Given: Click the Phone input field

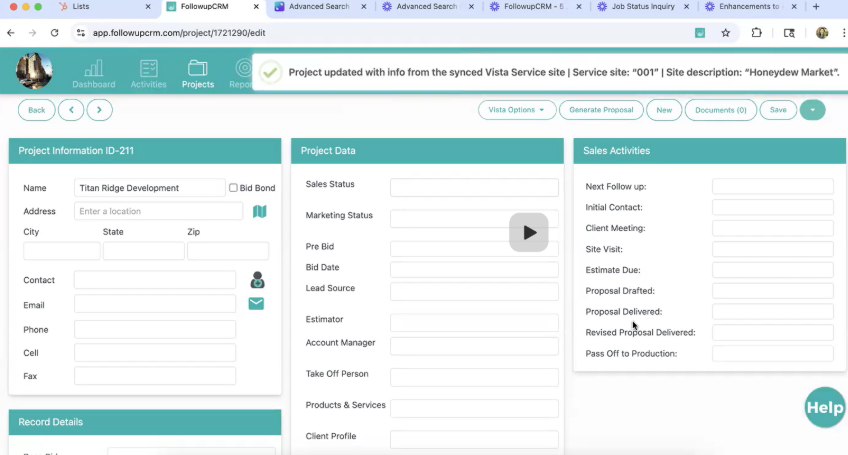Looking at the screenshot, I should (155, 329).
